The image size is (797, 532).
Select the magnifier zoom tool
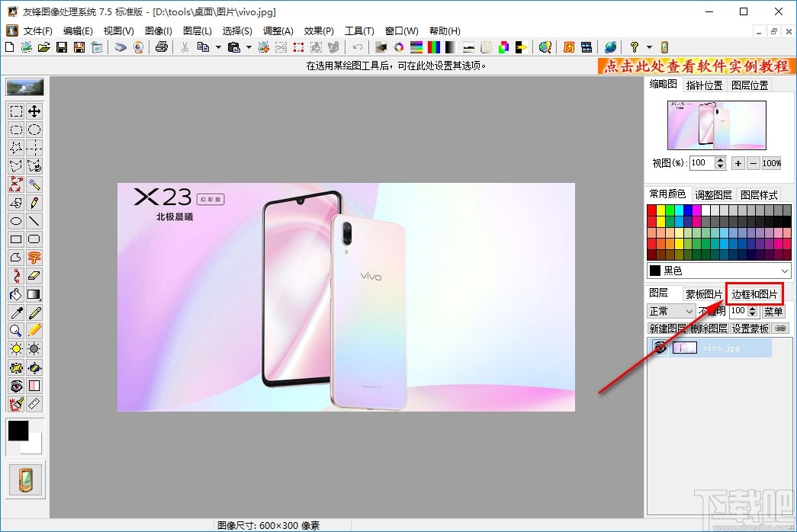16,331
